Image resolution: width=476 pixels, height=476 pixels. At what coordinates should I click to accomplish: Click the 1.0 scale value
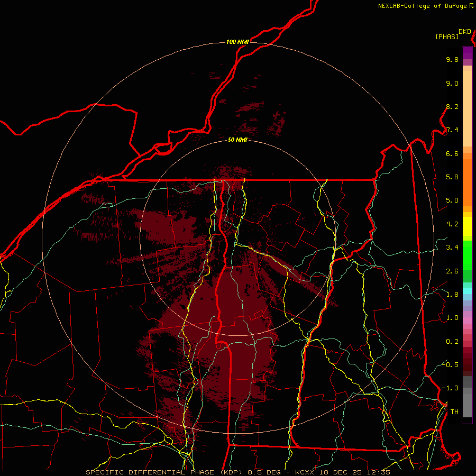point(452,318)
